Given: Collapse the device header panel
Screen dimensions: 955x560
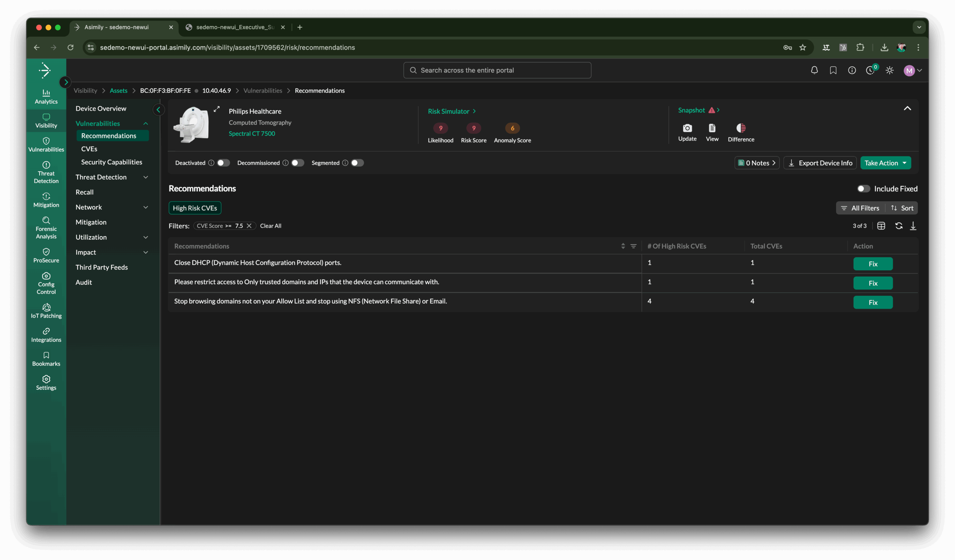Looking at the screenshot, I should click(907, 108).
